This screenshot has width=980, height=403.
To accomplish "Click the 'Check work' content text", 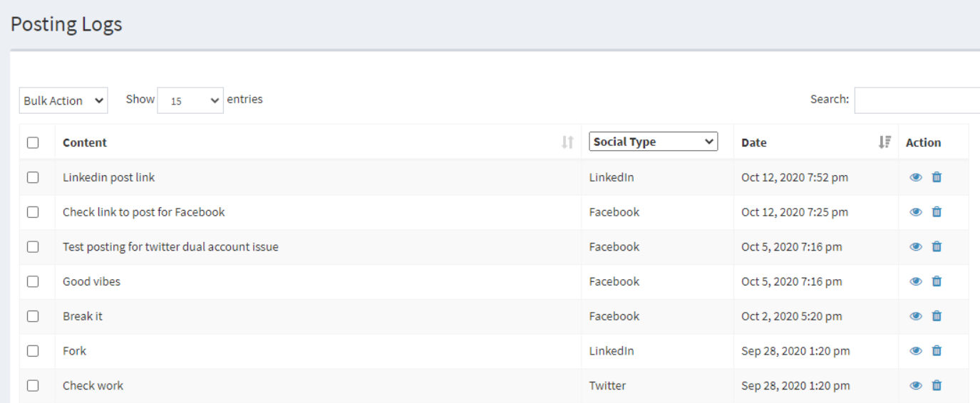I will pos(93,385).
